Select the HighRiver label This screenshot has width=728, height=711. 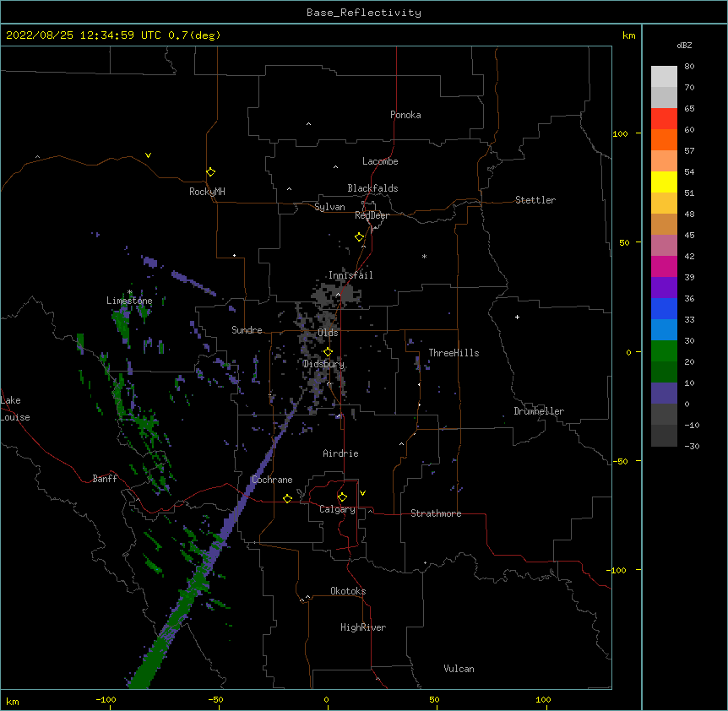coord(363,627)
